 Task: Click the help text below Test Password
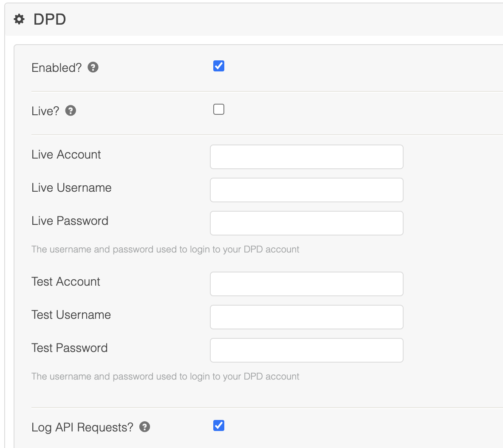165,377
